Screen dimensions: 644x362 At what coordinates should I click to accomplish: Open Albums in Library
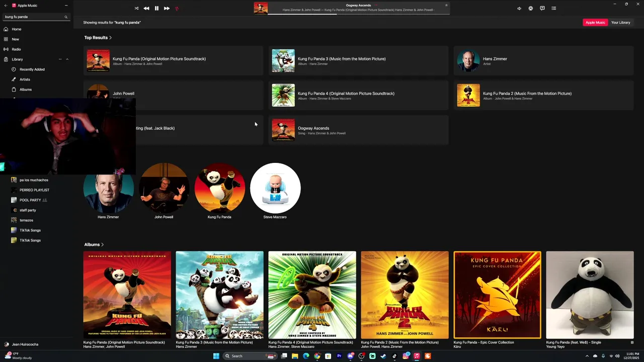pyautogui.click(x=25, y=89)
